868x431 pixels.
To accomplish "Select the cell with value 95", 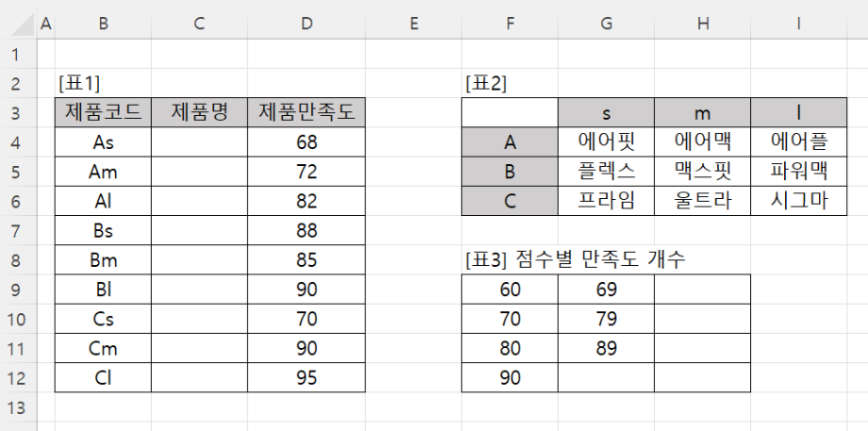I will point(307,377).
